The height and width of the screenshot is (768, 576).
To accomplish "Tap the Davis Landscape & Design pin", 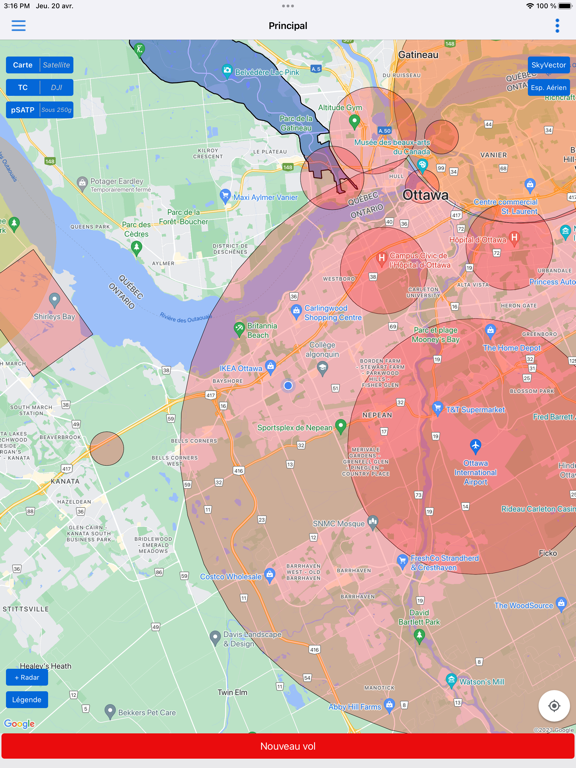I will (x=215, y=638).
